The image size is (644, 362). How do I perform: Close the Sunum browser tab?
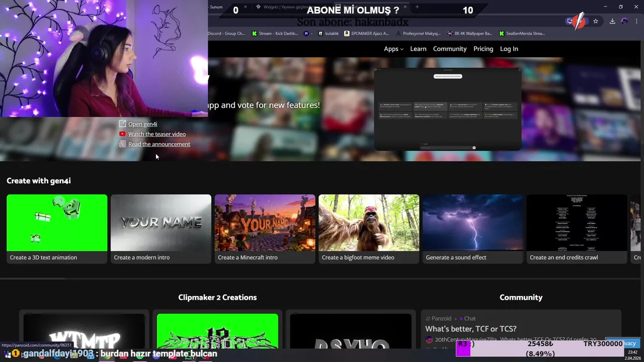[x=246, y=7]
